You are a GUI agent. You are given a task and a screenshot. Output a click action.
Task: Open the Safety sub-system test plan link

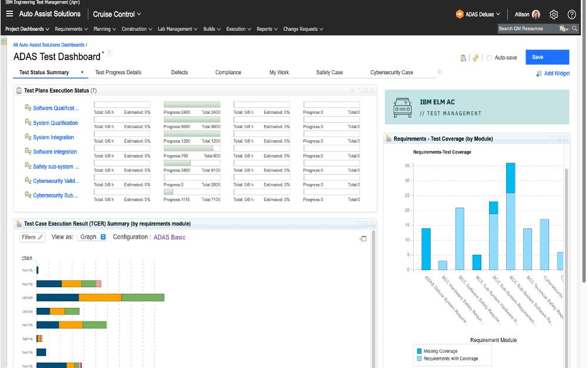[56, 166]
